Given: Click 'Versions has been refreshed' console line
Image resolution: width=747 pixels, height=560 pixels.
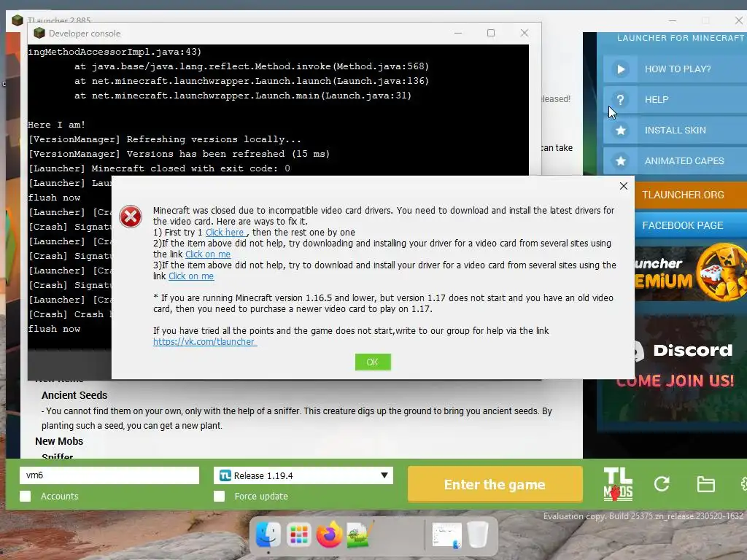Looking at the screenshot, I should (x=179, y=154).
